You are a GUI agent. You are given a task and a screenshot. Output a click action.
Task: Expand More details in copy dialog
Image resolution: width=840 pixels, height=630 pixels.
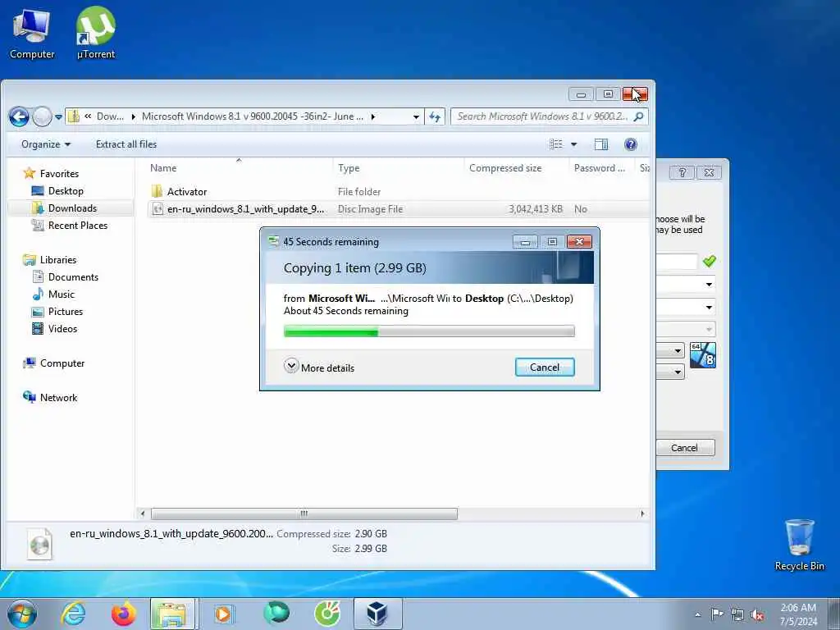point(319,367)
